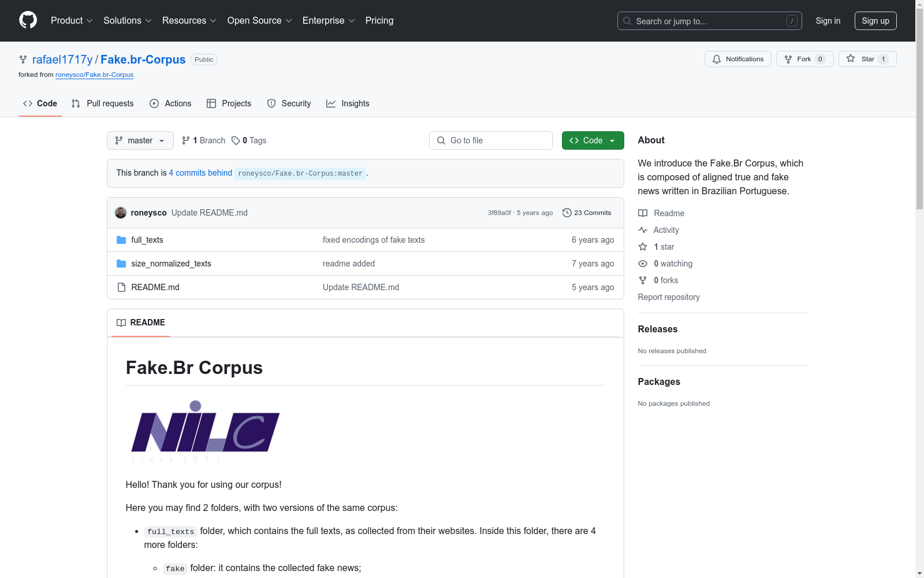Expand the Resources menu

[189, 20]
